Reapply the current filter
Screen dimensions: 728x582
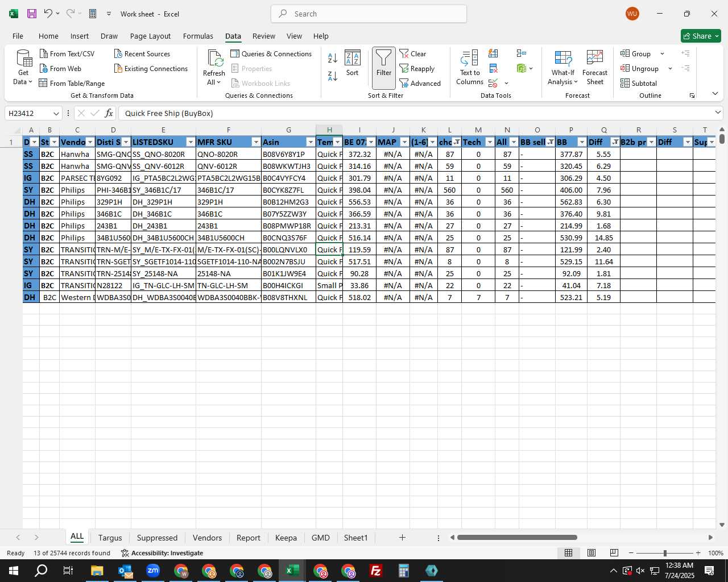(417, 68)
